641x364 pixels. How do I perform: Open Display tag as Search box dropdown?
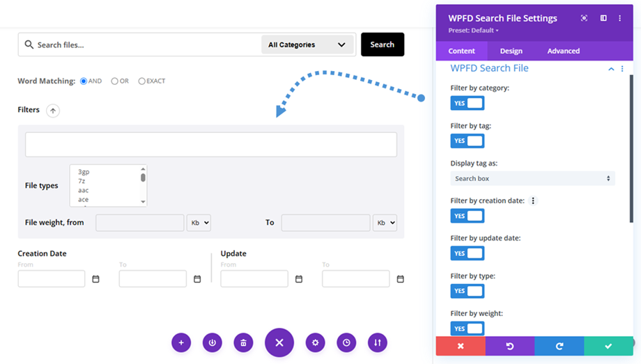pyautogui.click(x=532, y=179)
